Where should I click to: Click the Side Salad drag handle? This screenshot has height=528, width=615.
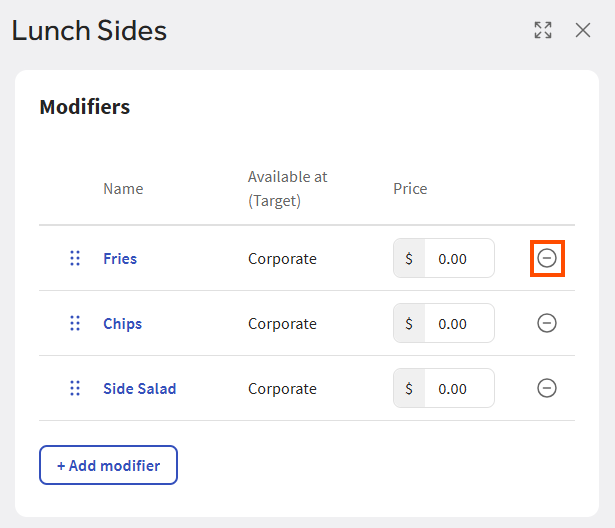click(x=75, y=388)
